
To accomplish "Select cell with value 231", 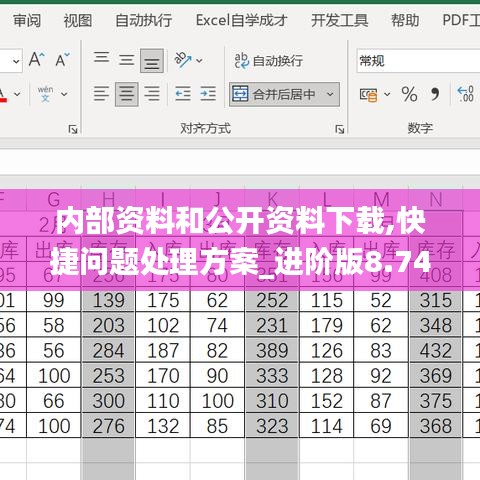I will tap(272, 325).
